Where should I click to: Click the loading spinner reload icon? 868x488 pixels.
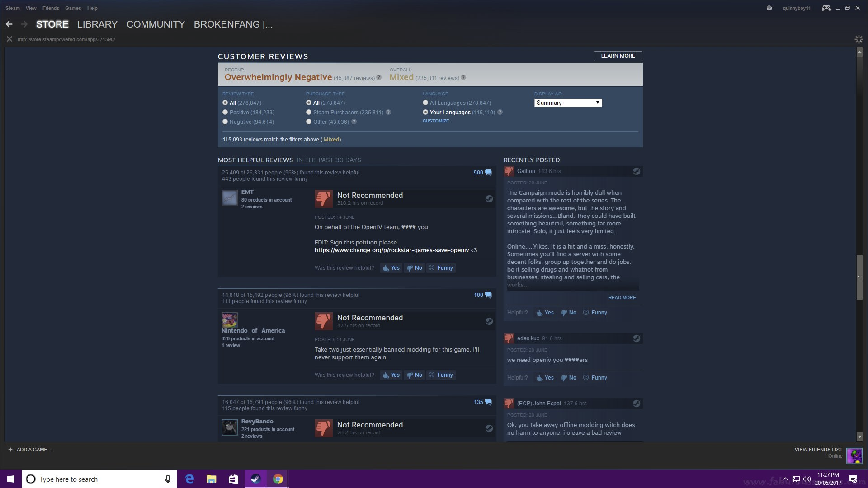pyautogui.click(x=859, y=39)
